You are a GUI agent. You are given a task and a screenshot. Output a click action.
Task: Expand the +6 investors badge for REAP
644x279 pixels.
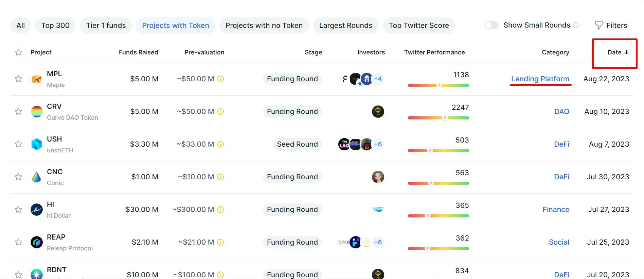[378, 242]
